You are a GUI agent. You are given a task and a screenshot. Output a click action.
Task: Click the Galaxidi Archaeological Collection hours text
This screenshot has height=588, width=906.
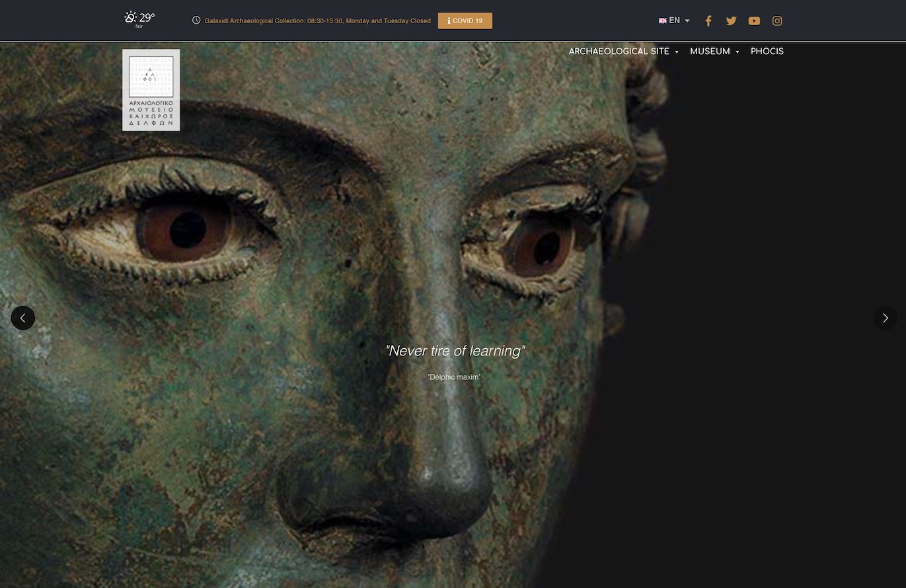[x=318, y=21]
